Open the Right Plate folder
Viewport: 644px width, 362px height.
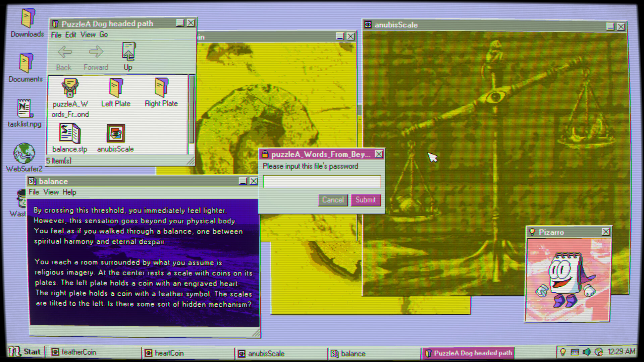coord(161,88)
